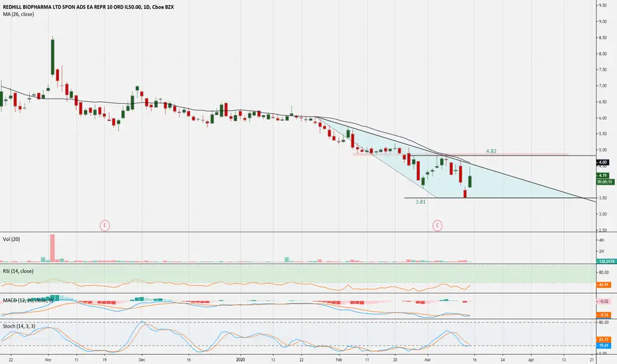Click the 24 date label on the time axis

[x=502, y=359]
